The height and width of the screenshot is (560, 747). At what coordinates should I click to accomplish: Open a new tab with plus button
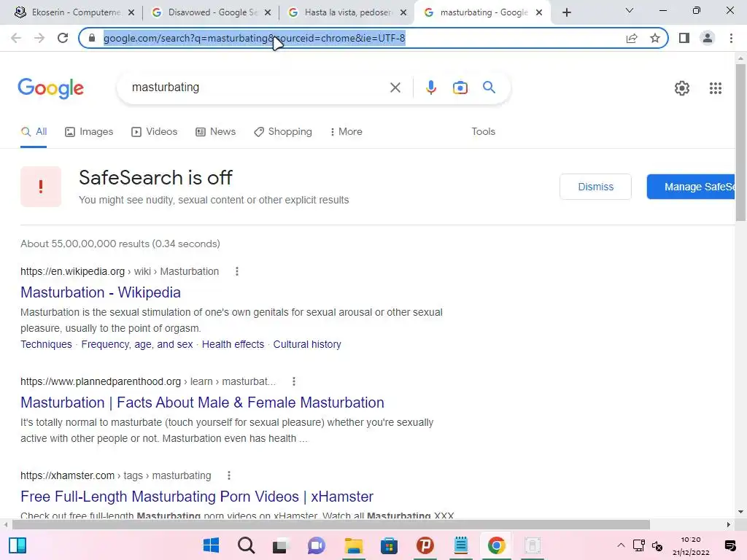click(x=566, y=12)
